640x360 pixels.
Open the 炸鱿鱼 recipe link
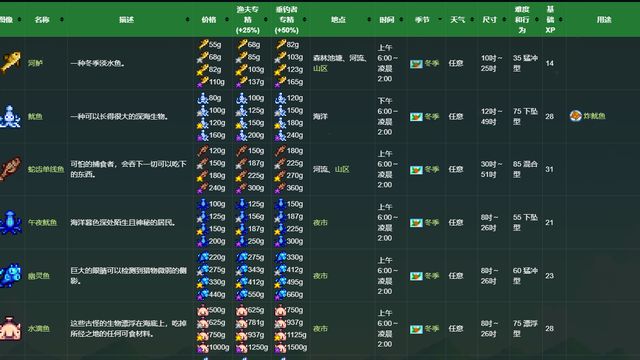pos(594,116)
